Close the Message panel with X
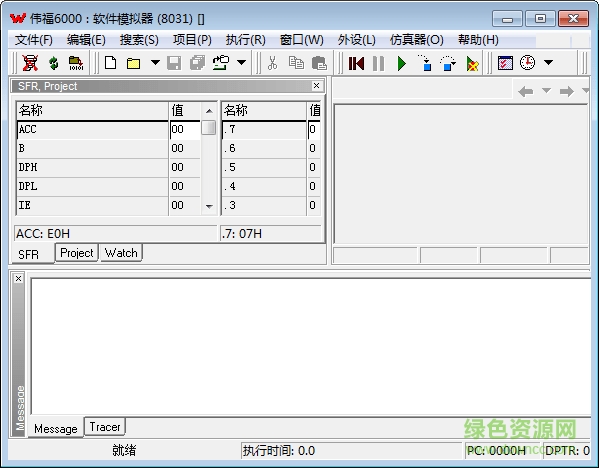 click(x=18, y=279)
